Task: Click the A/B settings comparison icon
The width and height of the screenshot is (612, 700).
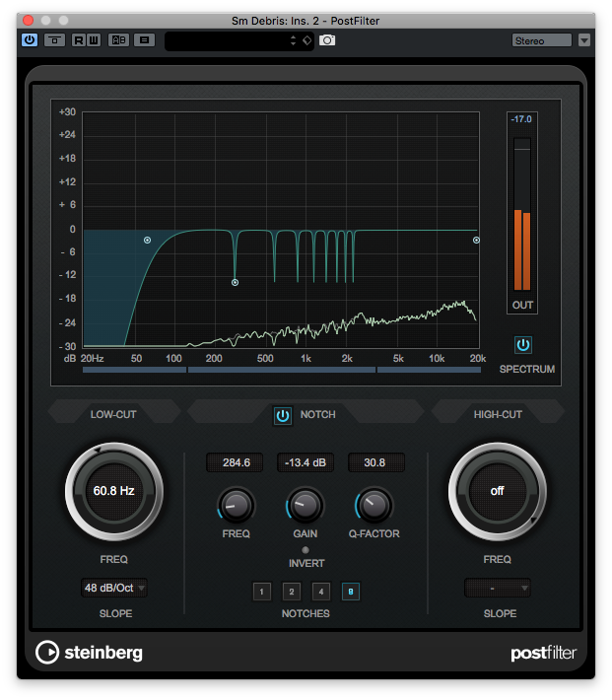Action: coord(118,40)
